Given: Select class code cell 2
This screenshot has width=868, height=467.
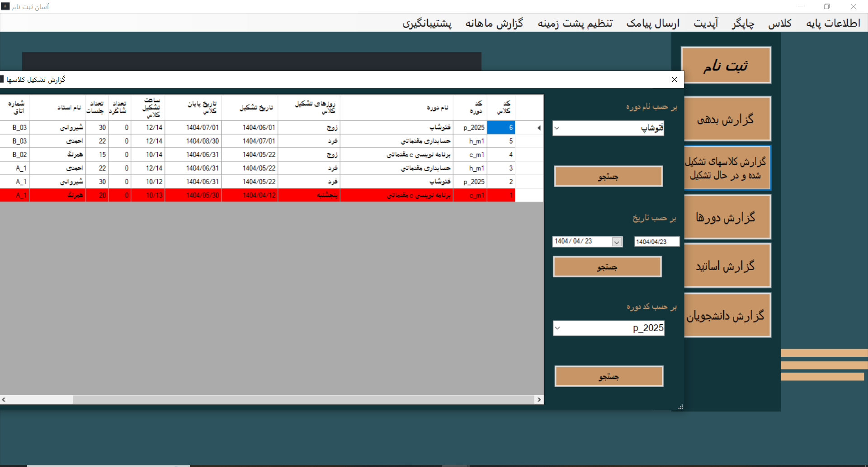Looking at the screenshot, I should 501,182.
